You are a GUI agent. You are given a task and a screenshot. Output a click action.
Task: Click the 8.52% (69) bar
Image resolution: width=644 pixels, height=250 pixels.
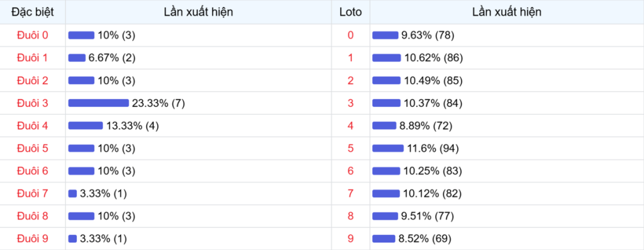(384, 239)
